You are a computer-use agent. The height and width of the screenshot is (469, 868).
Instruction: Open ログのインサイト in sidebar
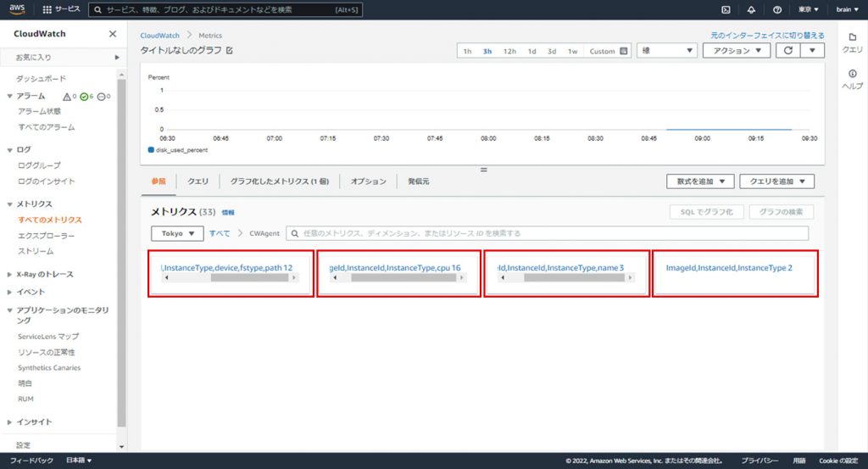tap(46, 181)
